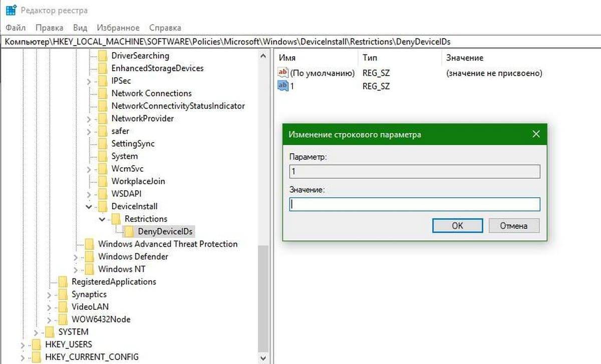Click the Synaptics folder icon
This screenshot has width=601, height=364.
[x=63, y=294]
